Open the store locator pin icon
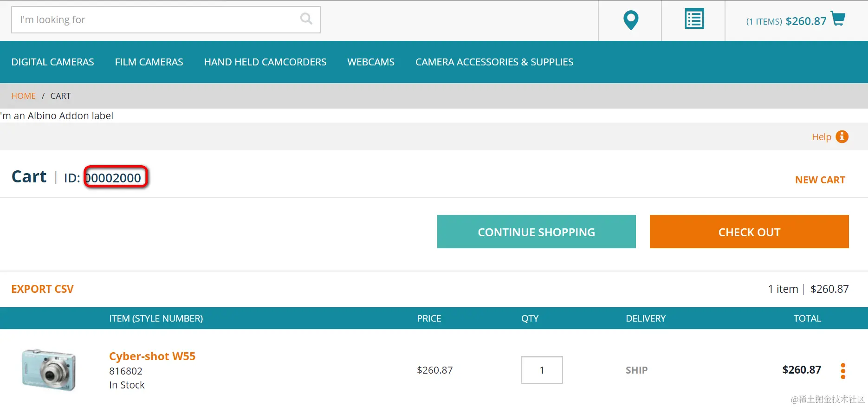The image size is (868, 407). tap(630, 20)
